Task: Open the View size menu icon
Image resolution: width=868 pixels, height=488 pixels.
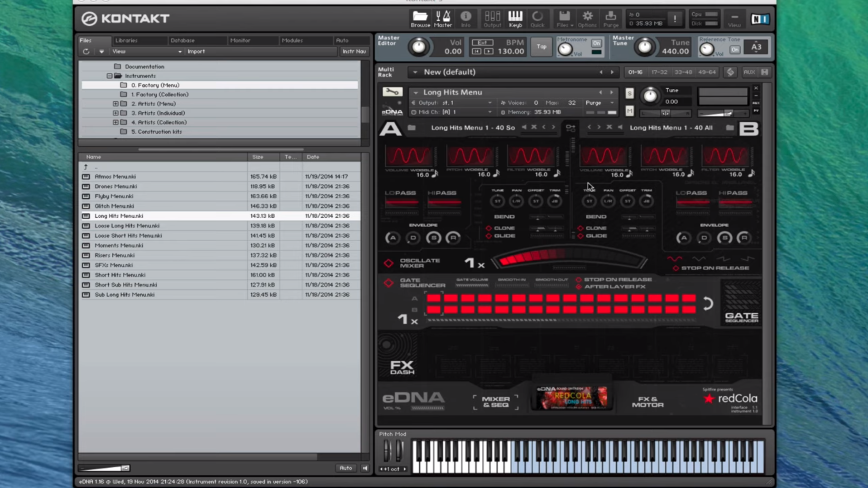Action: coord(734,19)
